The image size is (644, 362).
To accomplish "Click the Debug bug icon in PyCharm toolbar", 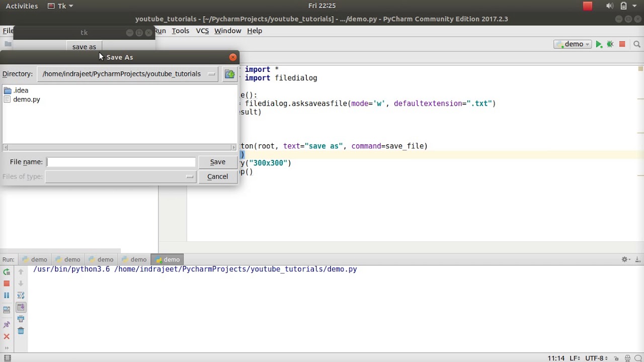I will [610, 44].
